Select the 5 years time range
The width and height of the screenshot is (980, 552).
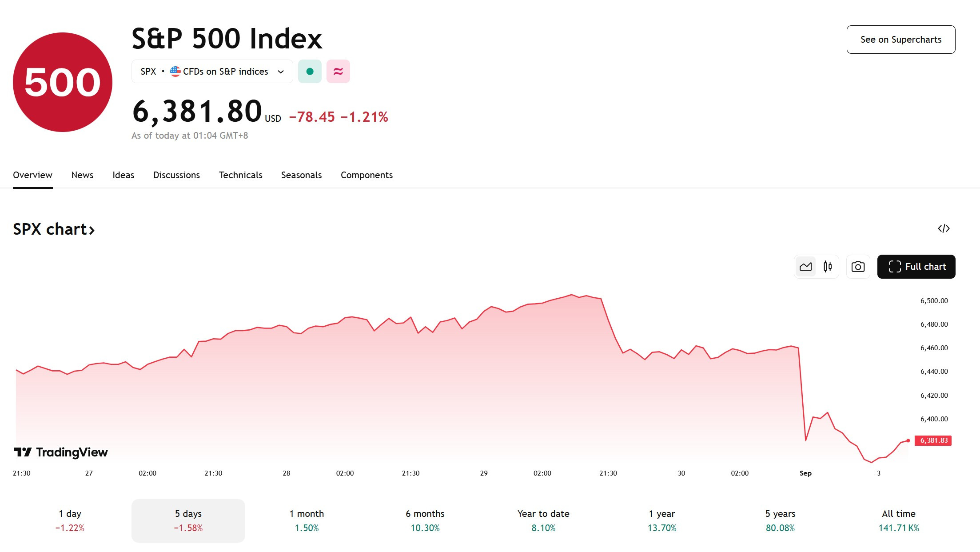[780, 520]
